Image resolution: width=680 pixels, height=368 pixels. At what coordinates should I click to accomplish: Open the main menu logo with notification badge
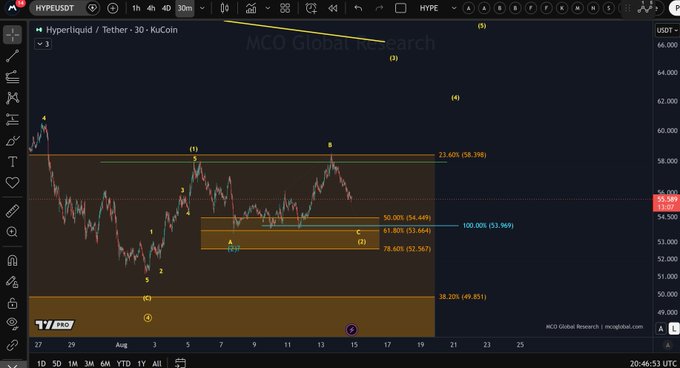pos(13,7)
